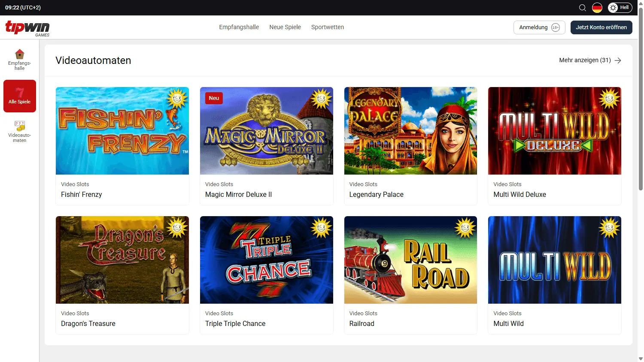
Task: Open the search magnifier icon
Action: point(583,8)
